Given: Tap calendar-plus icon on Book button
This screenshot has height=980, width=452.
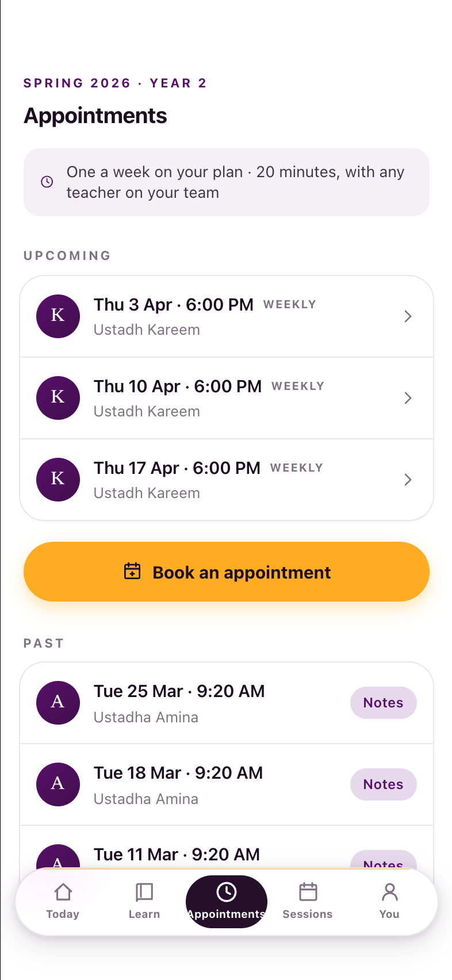Looking at the screenshot, I should tap(132, 571).
